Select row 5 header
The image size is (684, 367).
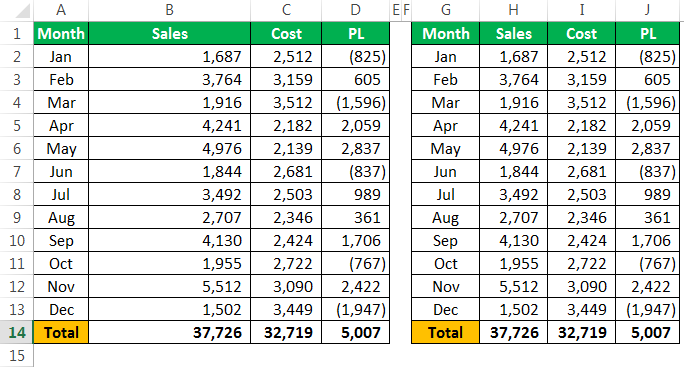pos(17,125)
